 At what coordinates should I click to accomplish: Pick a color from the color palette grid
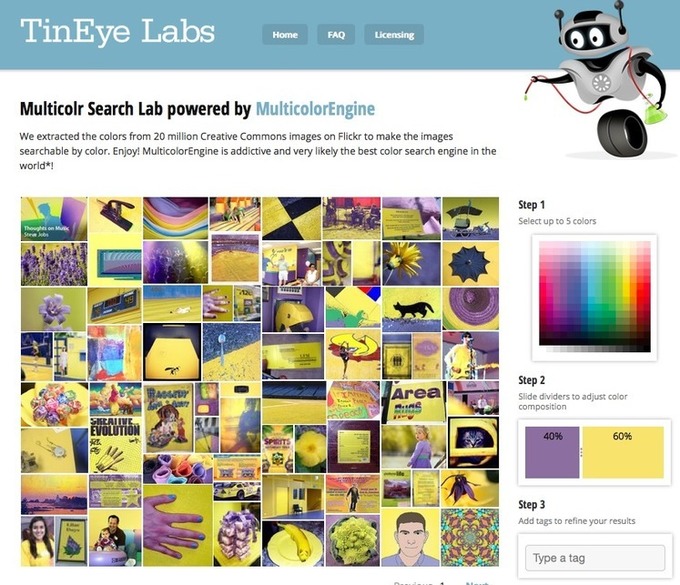[x=595, y=297]
